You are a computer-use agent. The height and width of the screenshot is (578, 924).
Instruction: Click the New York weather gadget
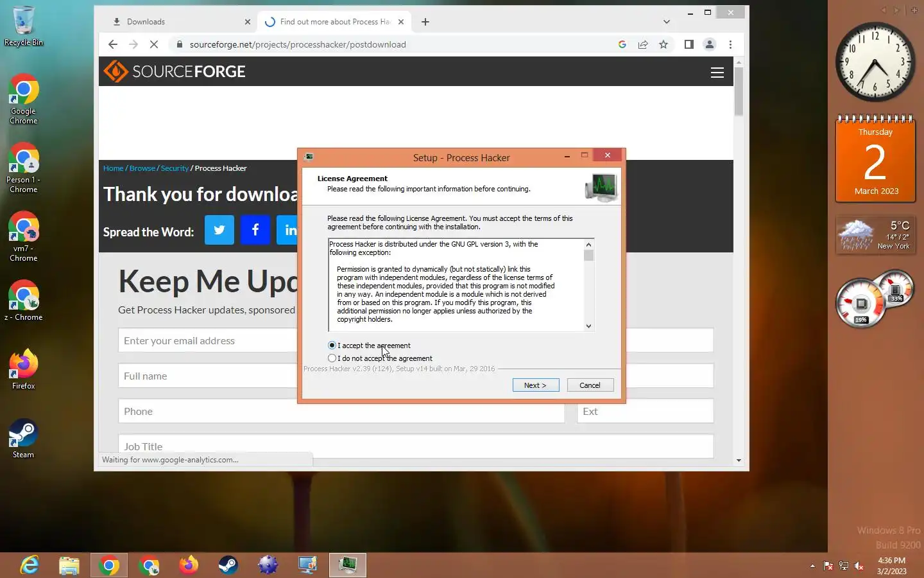tap(875, 235)
